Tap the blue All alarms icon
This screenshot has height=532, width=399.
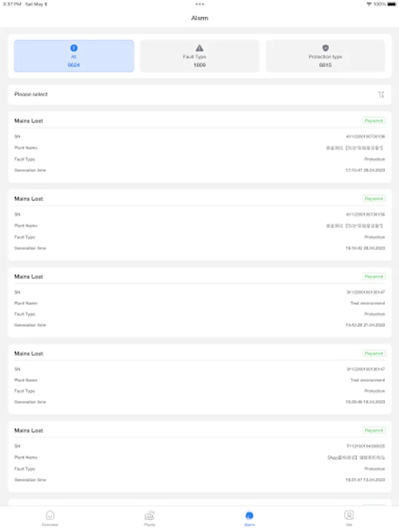click(x=74, y=48)
